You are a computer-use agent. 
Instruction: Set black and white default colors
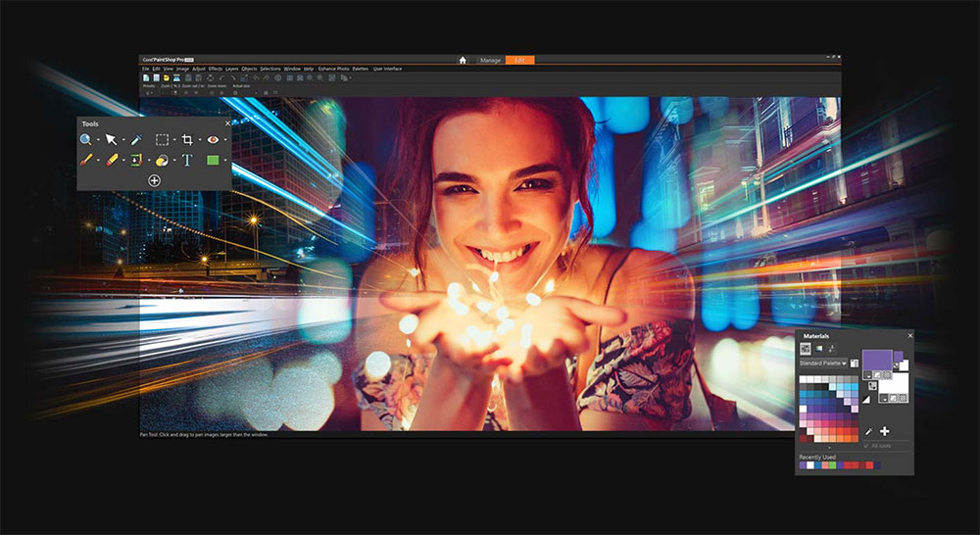point(866,400)
